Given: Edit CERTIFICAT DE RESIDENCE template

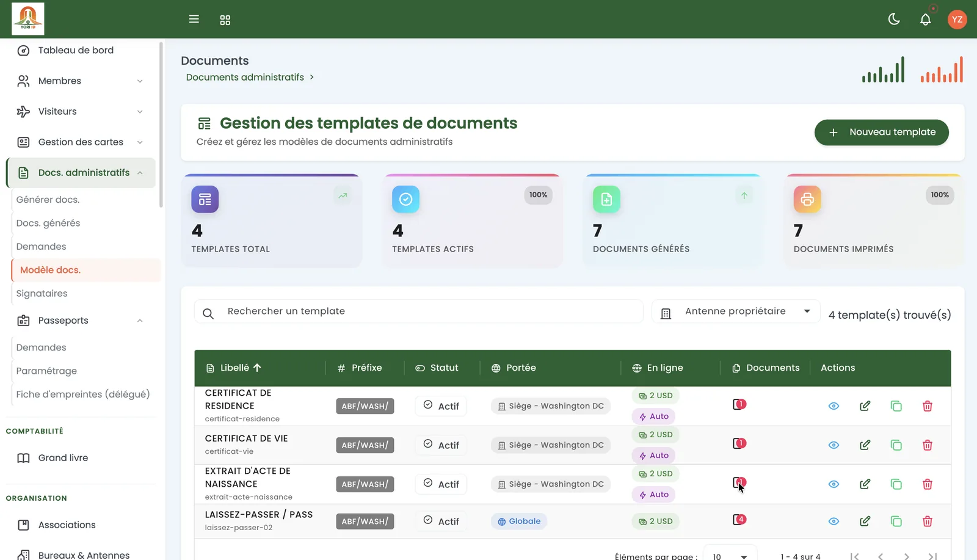Looking at the screenshot, I should click(865, 406).
